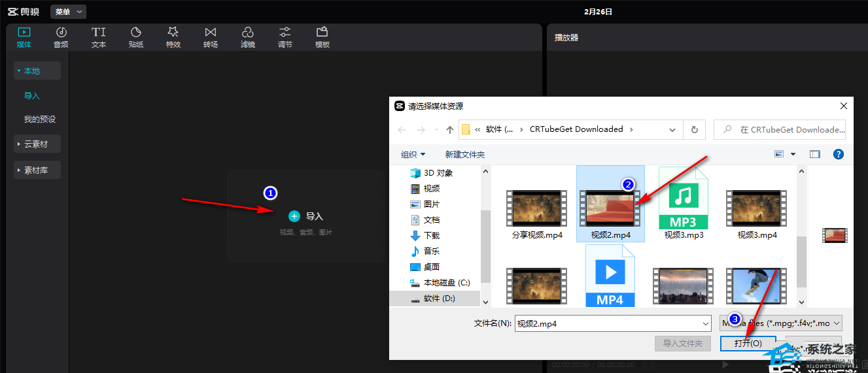Open the 菜单 dropdown in title bar
This screenshot has width=868, height=373.
pyautogui.click(x=68, y=12)
